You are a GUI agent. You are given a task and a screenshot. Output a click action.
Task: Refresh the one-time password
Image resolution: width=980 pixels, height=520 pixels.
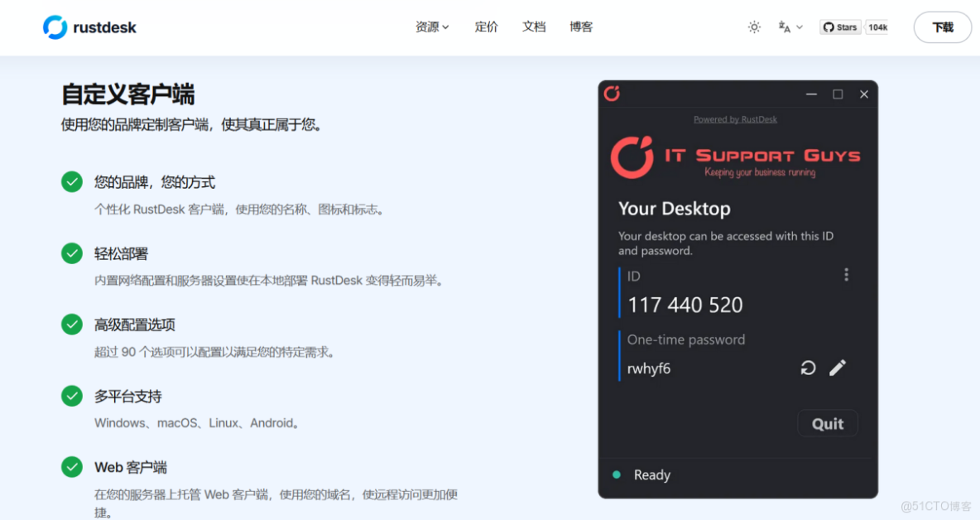[x=808, y=367]
